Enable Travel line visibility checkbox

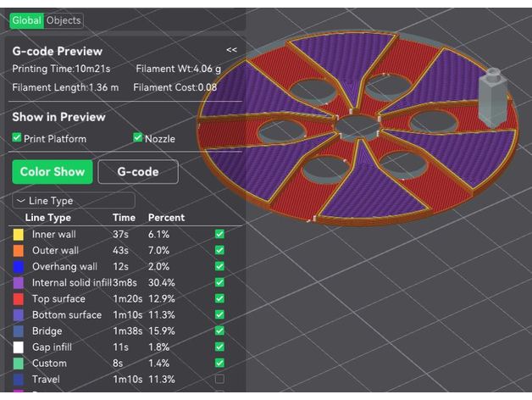[x=220, y=379]
